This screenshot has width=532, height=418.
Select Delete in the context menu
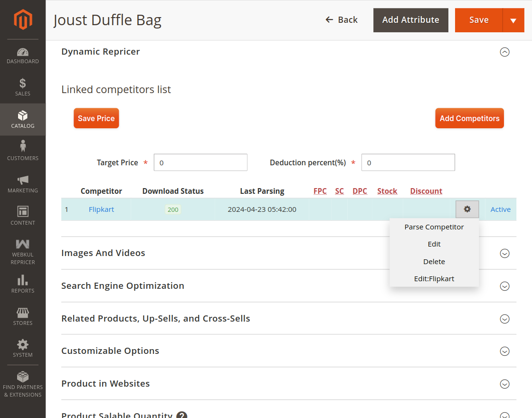tap(434, 261)
